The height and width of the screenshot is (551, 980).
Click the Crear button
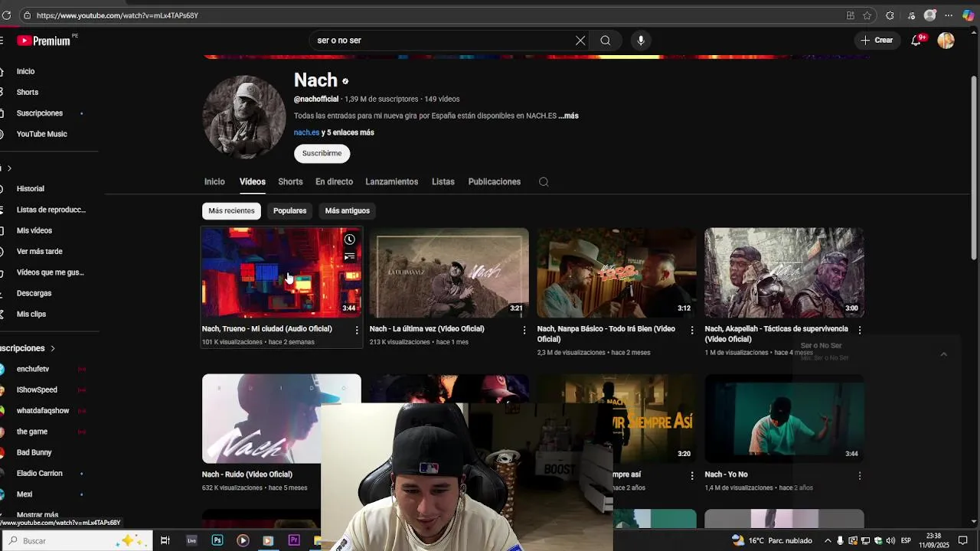click(877, 41)
